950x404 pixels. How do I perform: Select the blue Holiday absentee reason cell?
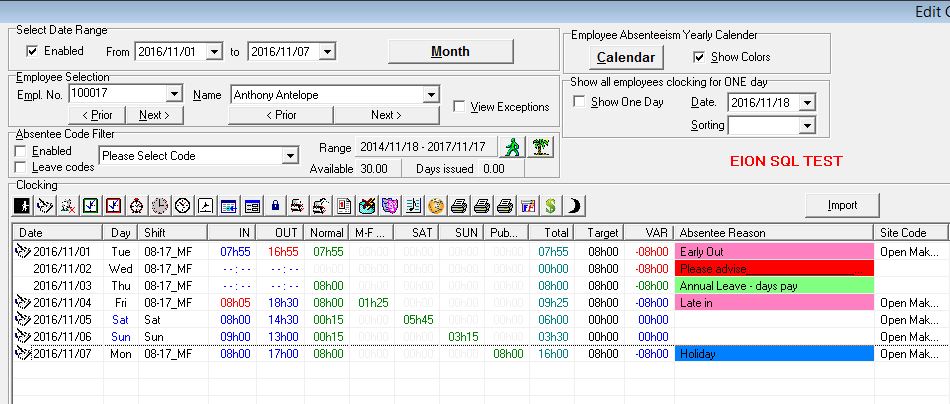coord(774,354)
